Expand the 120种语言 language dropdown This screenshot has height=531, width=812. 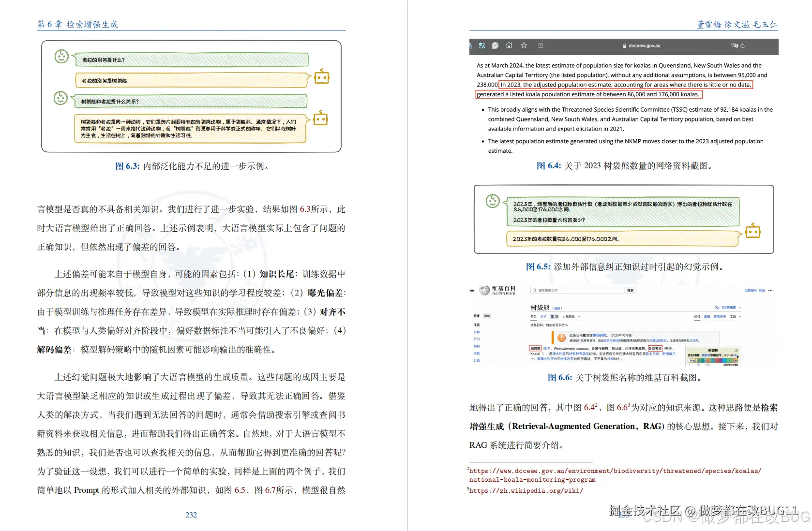click(x=731, y=308)
